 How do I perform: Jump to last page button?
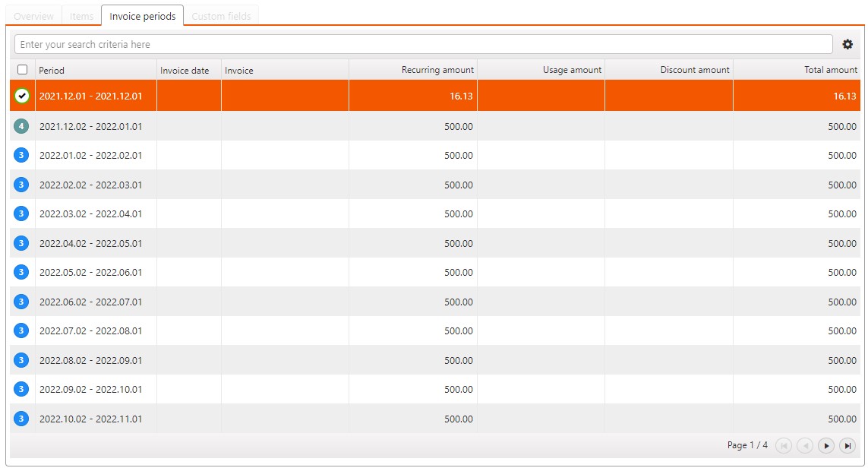coord(847,446)
